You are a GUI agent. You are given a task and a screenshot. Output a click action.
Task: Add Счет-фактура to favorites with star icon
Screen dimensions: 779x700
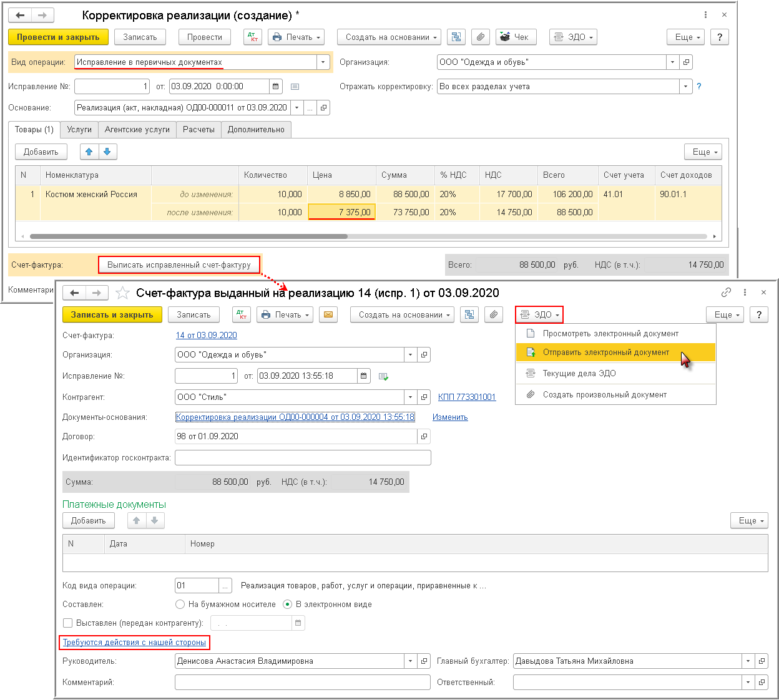122,293
